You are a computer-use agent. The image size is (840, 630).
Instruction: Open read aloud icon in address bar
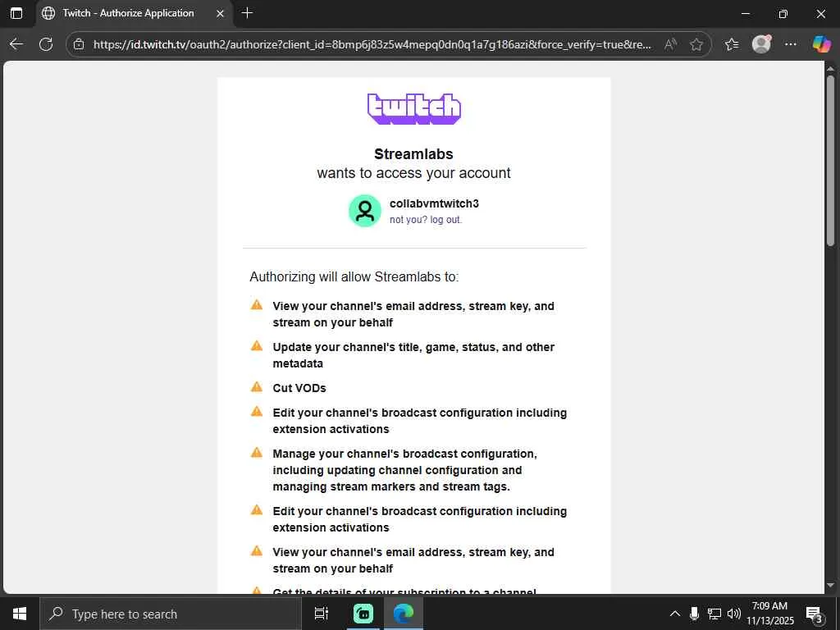coord(670,44)
